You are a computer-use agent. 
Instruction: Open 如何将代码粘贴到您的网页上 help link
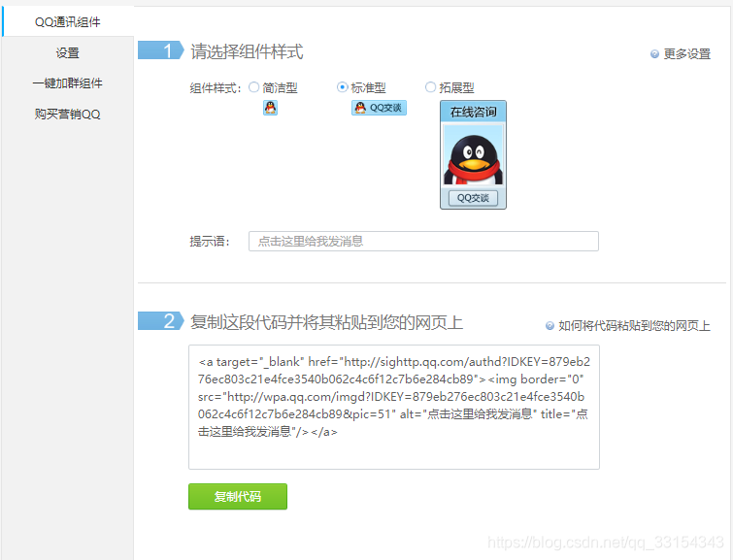pyautogui.click(x=634, y=325)
